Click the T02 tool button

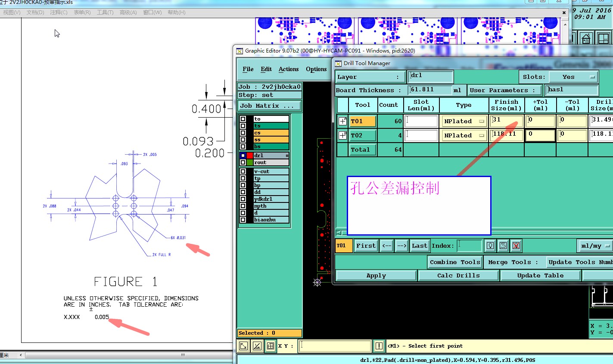(363, 135)
